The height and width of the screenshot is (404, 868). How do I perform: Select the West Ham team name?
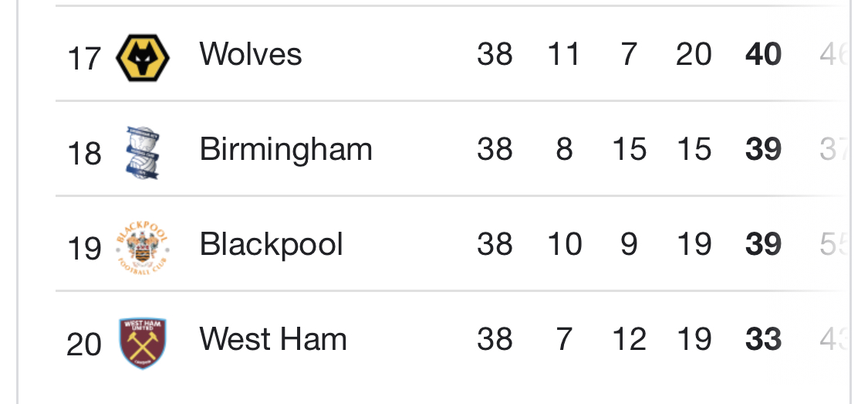273,340
